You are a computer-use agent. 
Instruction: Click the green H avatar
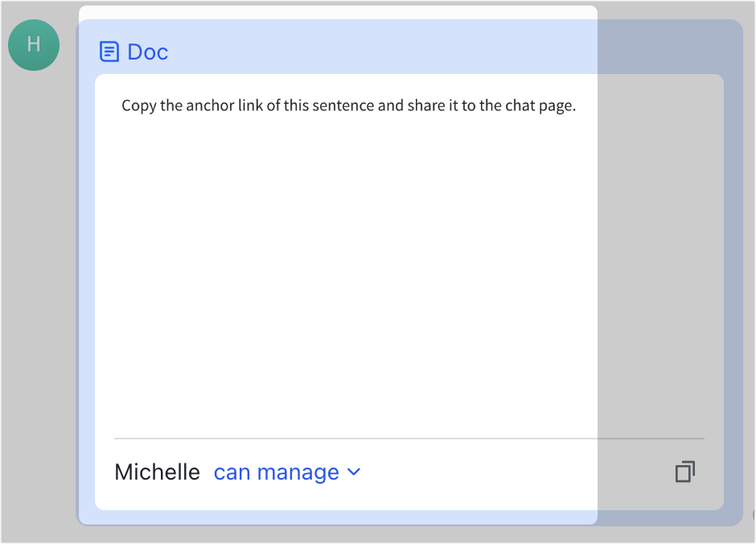point(34,45)
